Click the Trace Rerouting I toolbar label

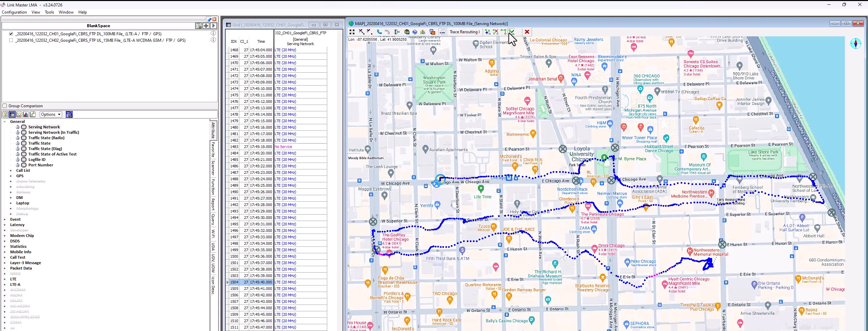(x=465, y=32)
